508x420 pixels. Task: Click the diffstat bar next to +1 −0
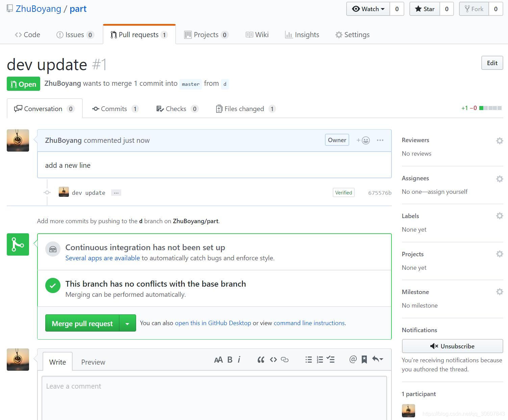(490, 108)
